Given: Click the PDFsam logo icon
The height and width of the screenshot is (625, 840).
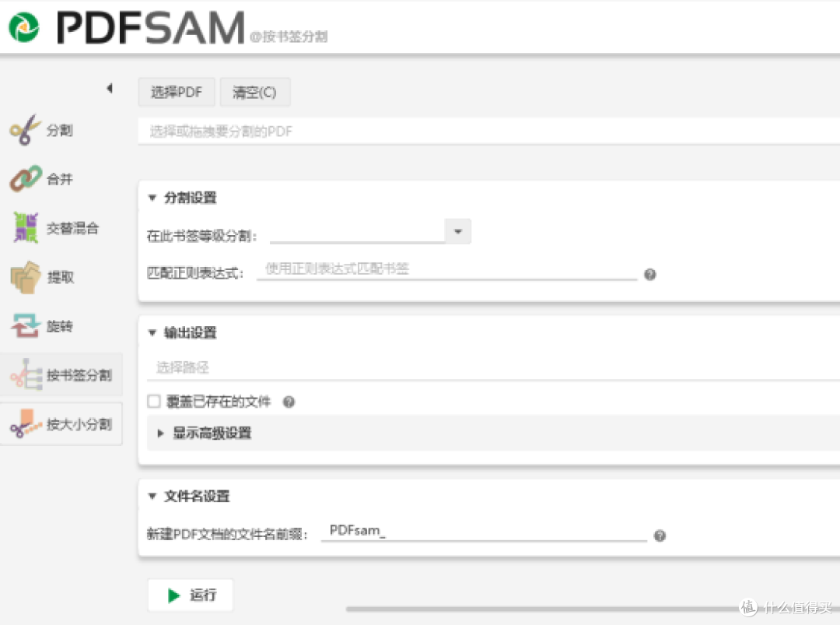Looking at the screenshot, I should tap(24, 27).
